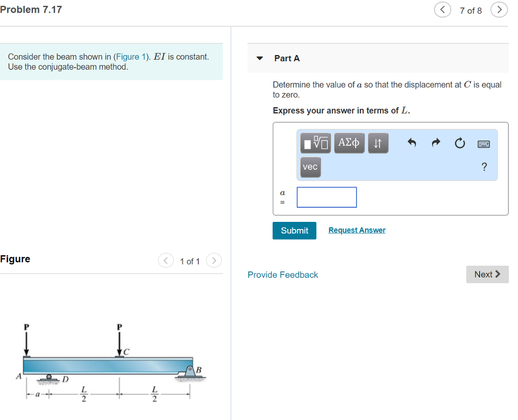Go to the next figure page
518x420 pixels.
click(x=213, y=260)
